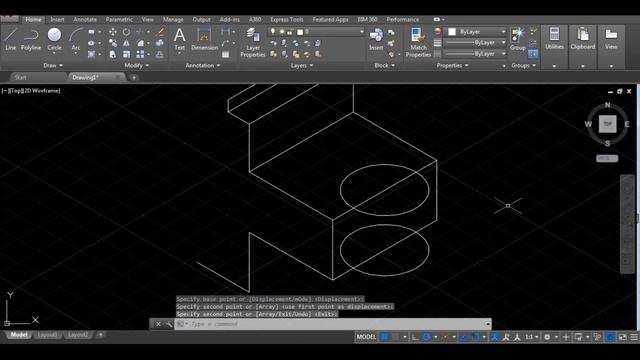Click the TOP face of ViewCube
640x360 pixels.
click(607, 124)
